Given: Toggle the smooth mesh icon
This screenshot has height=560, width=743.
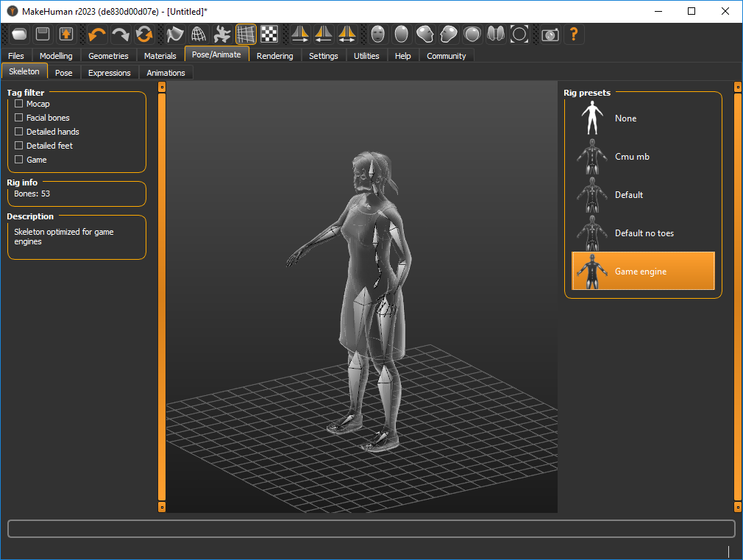Looking at the screenshot, I should (175, 34).
